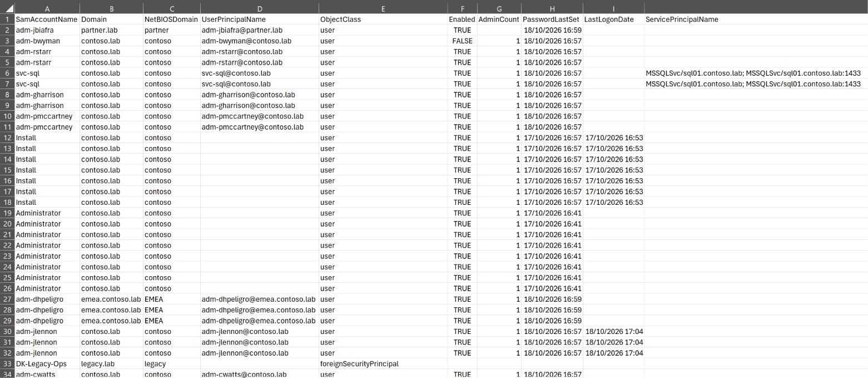Viewport: 868px width, 378px height.
Task: Select column H by its header letter
Action: [x=552, y=8]
